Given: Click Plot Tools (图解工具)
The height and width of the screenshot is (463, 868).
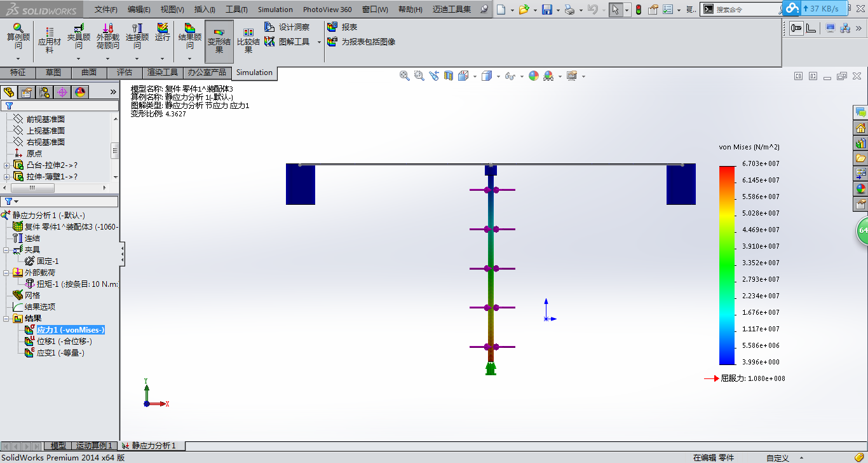Looking at the screenshot, I should pos(287,41).
